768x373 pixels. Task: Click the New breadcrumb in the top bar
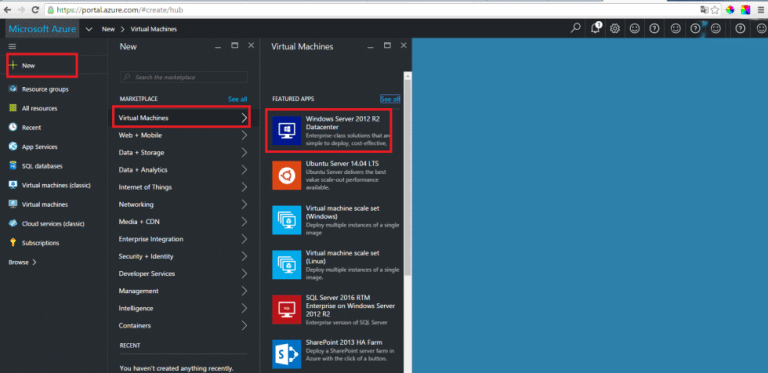pyautogui.click(x=108, y=29)
